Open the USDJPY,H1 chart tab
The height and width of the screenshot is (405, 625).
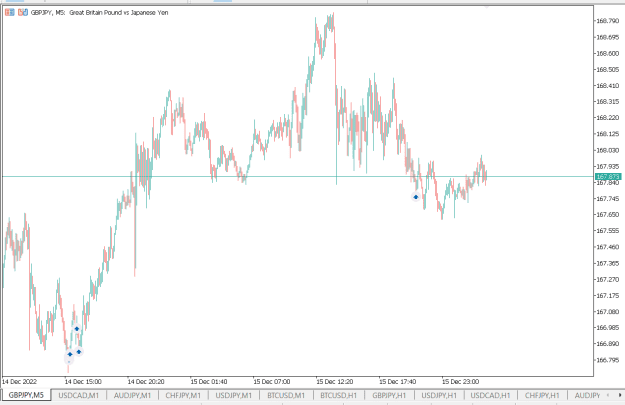439,395
